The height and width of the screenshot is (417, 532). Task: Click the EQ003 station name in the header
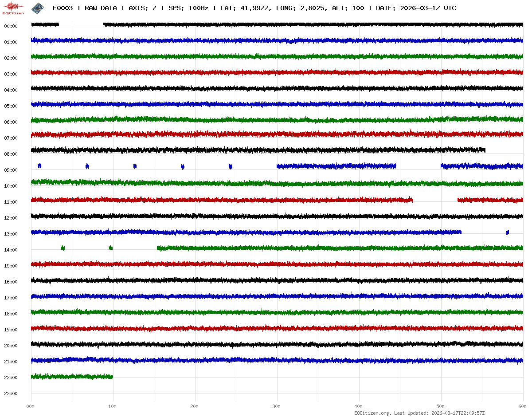pyautogui.click(x=63, y=8)
